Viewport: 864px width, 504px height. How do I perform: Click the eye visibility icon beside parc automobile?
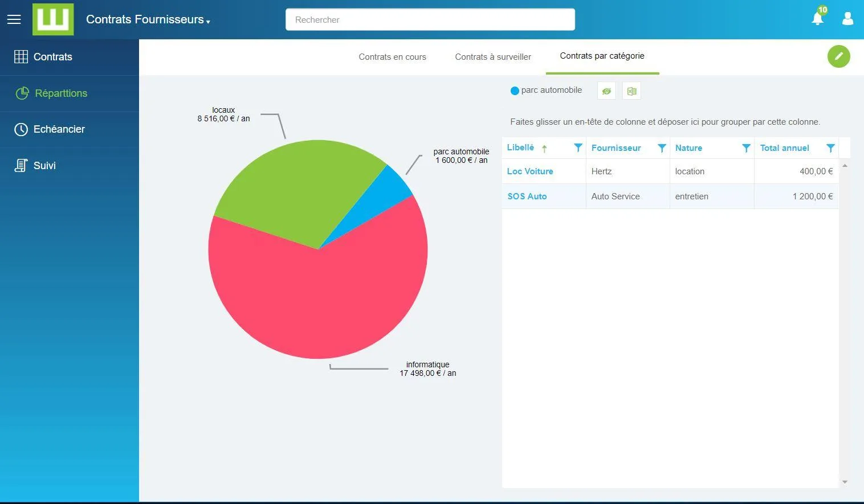tap(606, 91)
